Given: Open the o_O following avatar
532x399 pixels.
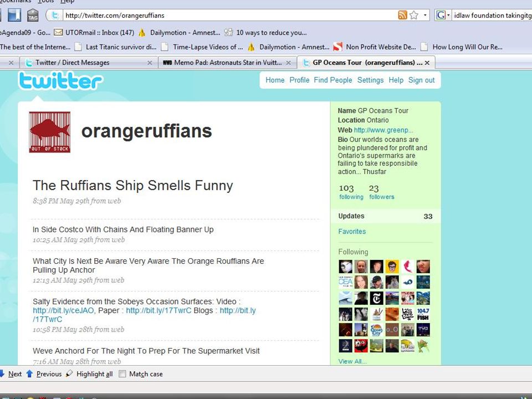Looking at the screenshot, I should 392,330.
